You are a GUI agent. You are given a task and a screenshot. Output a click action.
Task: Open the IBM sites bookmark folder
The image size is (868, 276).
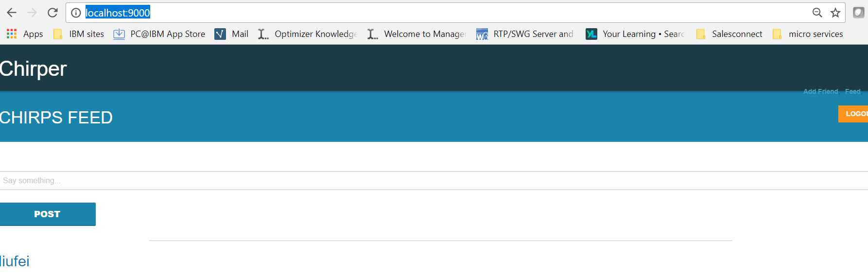coord(79,34)
